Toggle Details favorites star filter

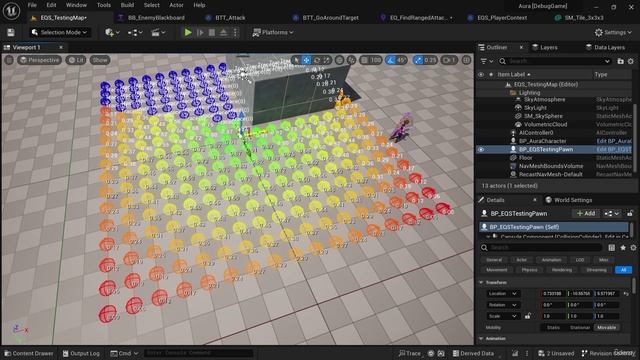[622, 248]
